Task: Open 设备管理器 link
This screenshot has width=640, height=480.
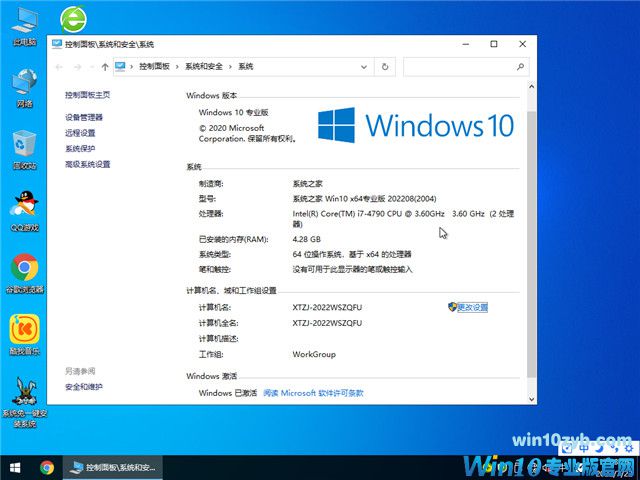Action: coord(84,117)
